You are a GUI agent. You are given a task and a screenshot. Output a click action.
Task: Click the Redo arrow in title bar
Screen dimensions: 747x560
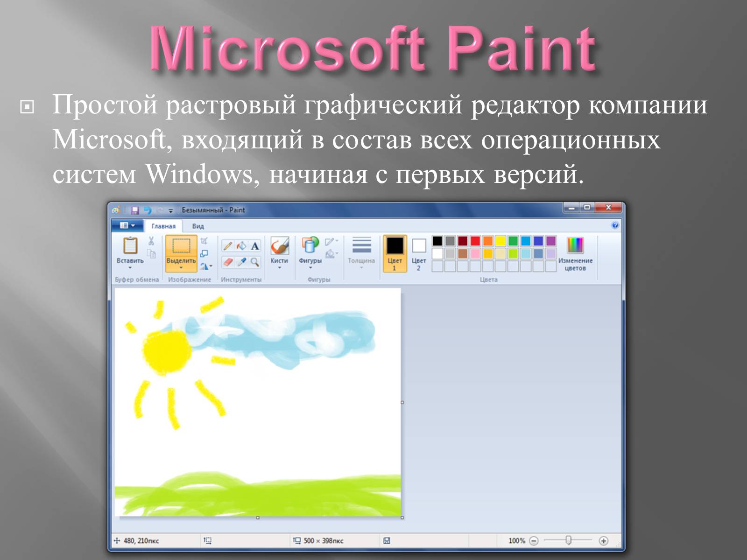[160, 210]
